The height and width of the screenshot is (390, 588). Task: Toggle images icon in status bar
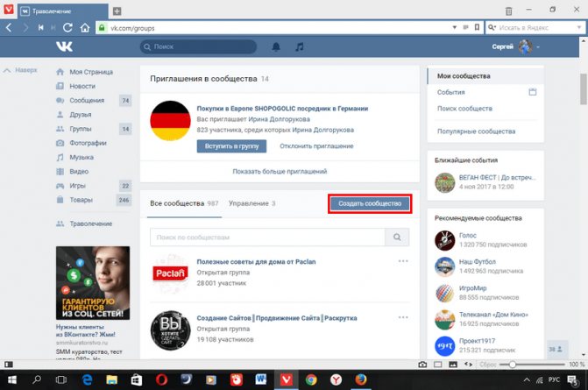453,365
